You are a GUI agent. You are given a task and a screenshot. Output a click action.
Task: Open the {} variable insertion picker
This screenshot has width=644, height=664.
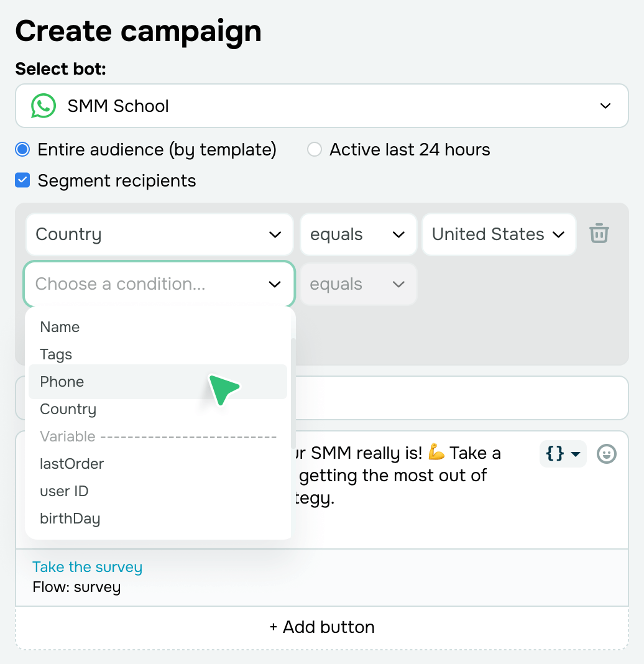pyautogui.click(x=562, y=454)
